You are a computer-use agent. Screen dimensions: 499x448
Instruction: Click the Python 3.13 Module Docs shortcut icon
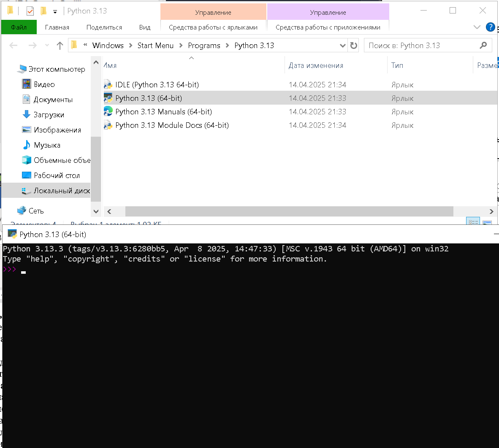[x=108, y=125]
